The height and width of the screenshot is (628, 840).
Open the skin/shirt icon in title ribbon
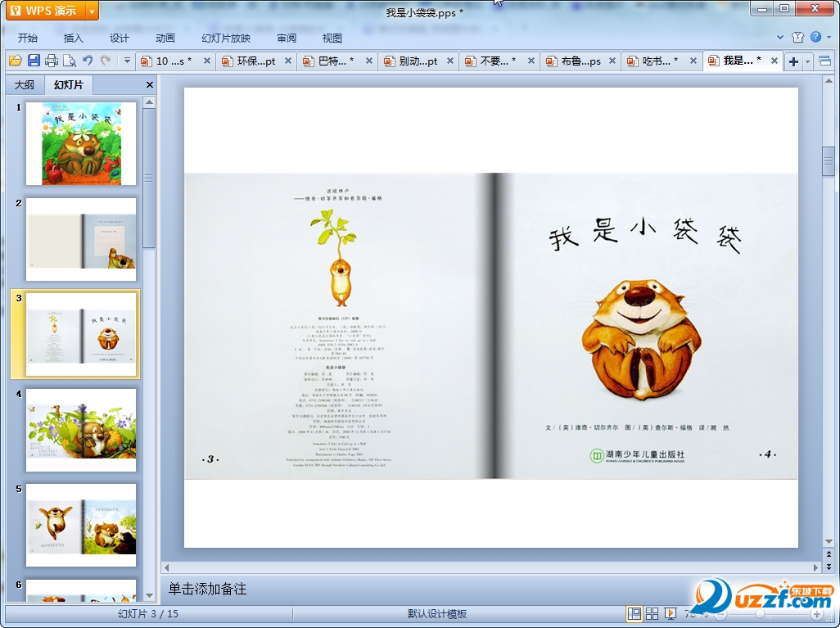(x=797, y=37)
